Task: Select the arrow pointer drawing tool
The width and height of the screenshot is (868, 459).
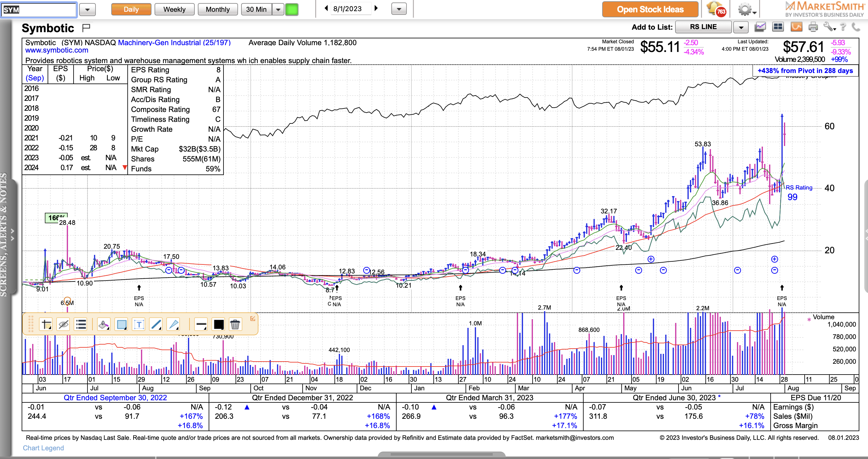Action: [173, 324]
